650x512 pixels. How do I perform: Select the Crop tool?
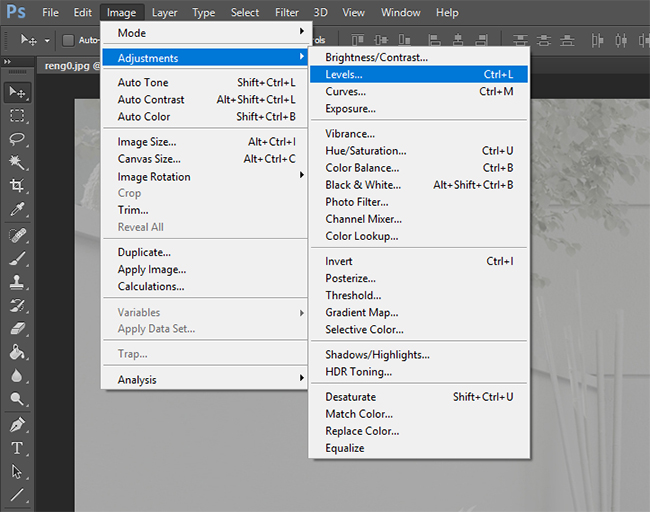coord(17,185)
